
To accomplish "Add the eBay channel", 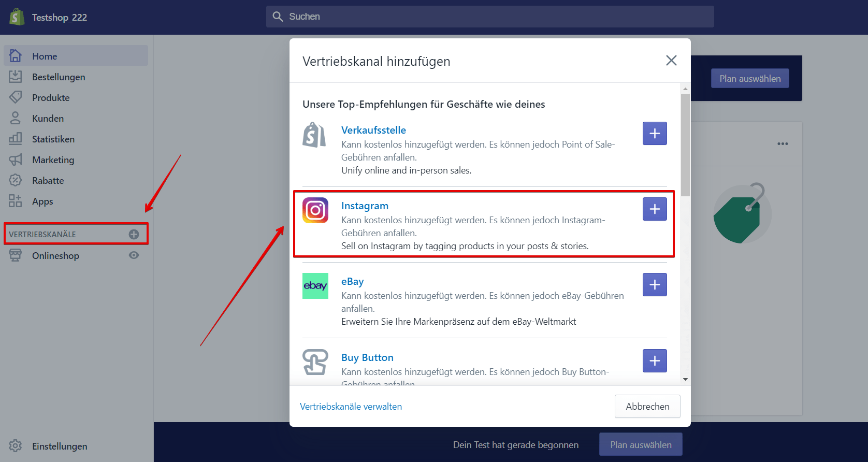I will pyautogui.click(x=655, y=285).
